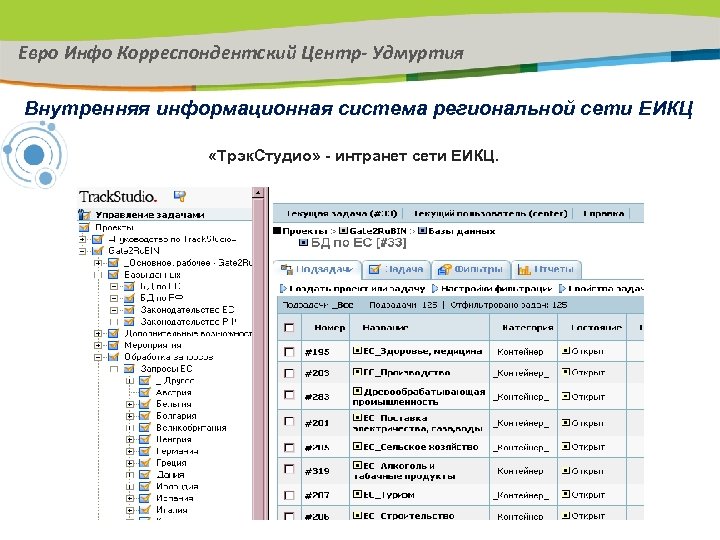Image resolution: width=720 pixels, height=540 pixels.
Task: Sort by the Категория column header
Action: (528, 327)
